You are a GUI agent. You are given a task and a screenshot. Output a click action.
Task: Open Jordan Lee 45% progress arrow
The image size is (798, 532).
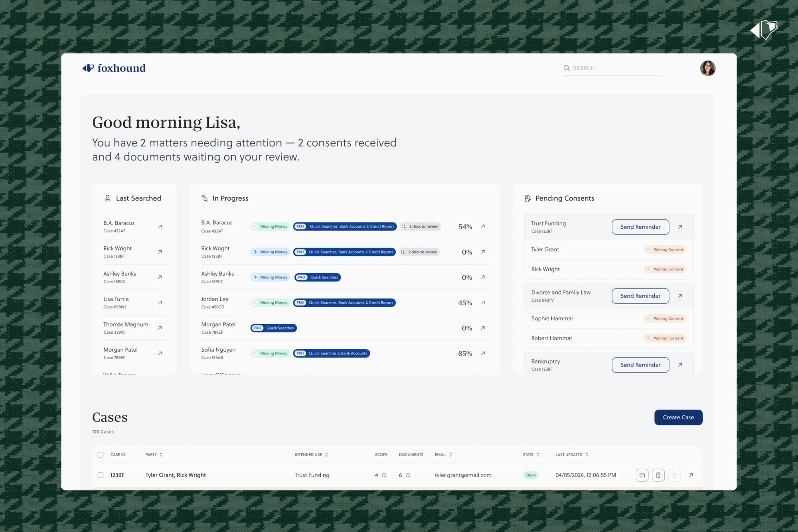pos(483,303)
